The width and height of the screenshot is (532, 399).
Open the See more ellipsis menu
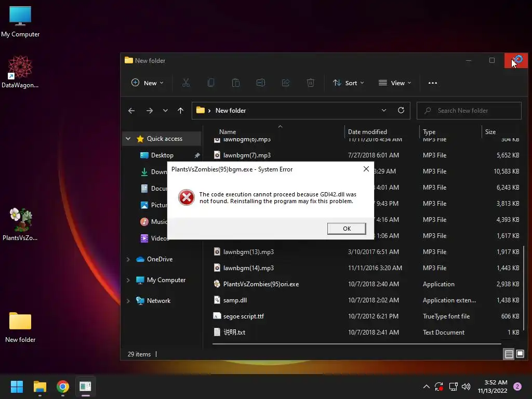(x=433, y=83)
